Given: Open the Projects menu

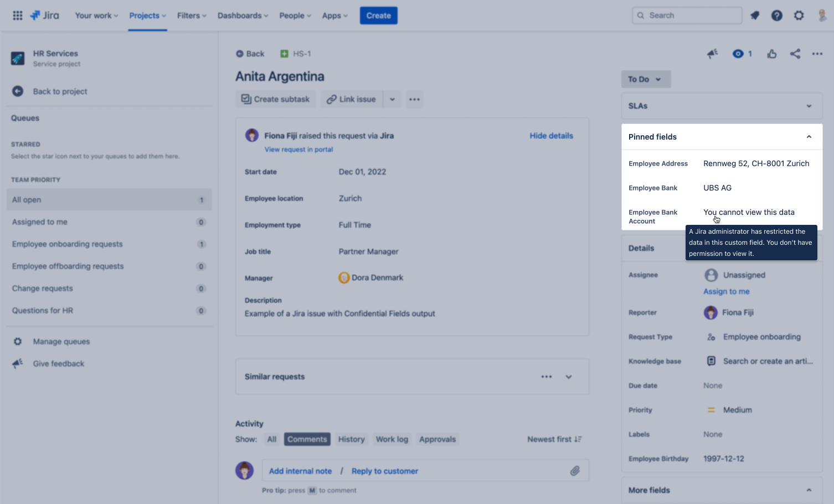Looking at the screenshot, I should point(147,16).
